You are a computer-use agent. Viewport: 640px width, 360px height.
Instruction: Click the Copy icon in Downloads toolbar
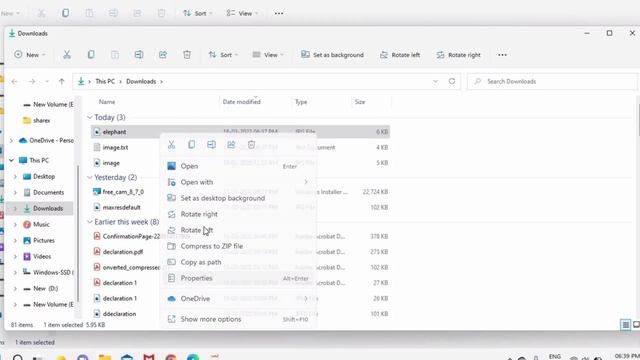click(91, 55)
